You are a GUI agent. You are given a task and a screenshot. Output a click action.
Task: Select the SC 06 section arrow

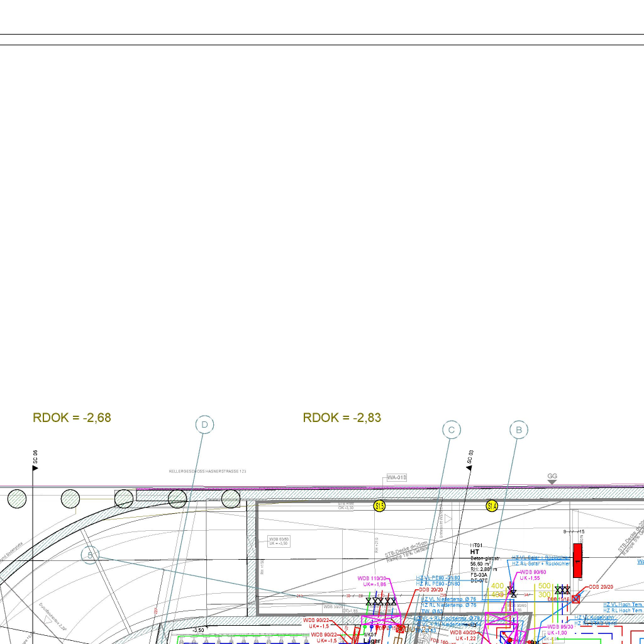coord(35,468)
